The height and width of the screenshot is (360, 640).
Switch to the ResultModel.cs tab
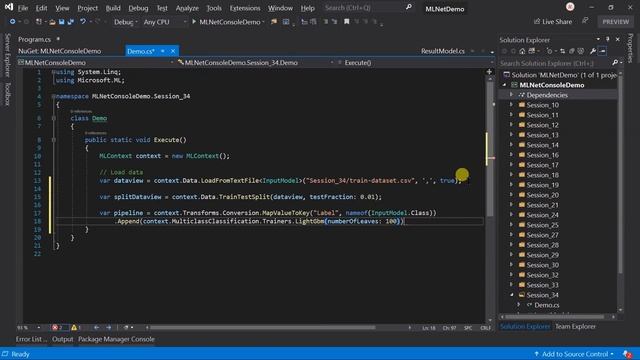[443, 51]
